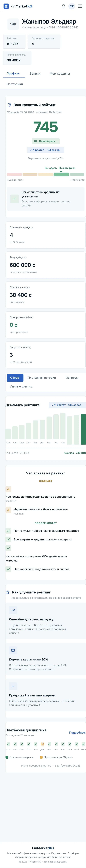Click the FinMarketKG logo icon in header

pos(6,6)
